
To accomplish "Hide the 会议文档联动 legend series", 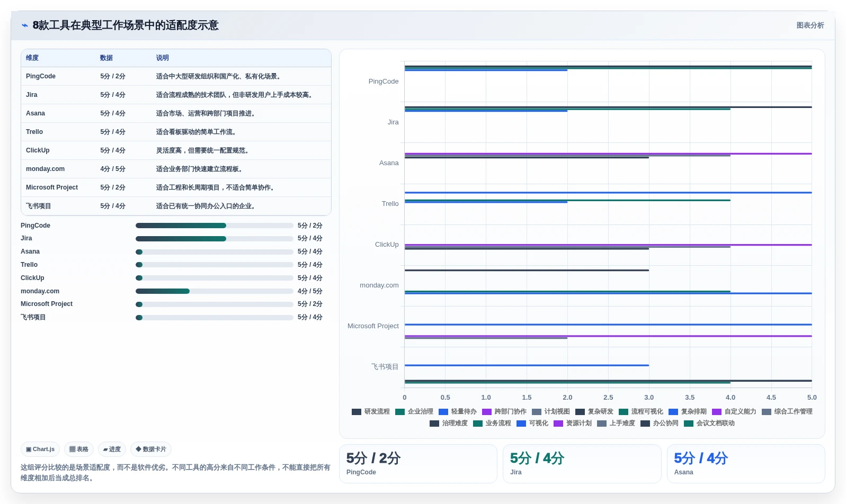I will 709,424.
